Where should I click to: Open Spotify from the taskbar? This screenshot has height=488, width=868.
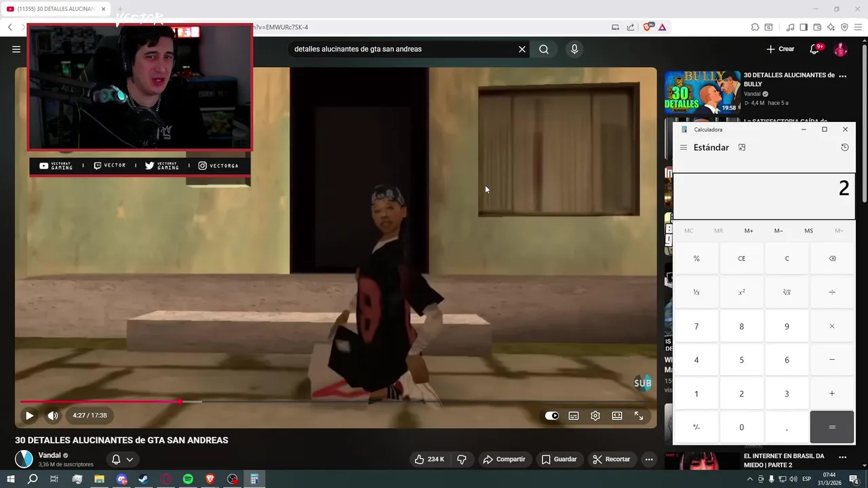pos(188,479)
